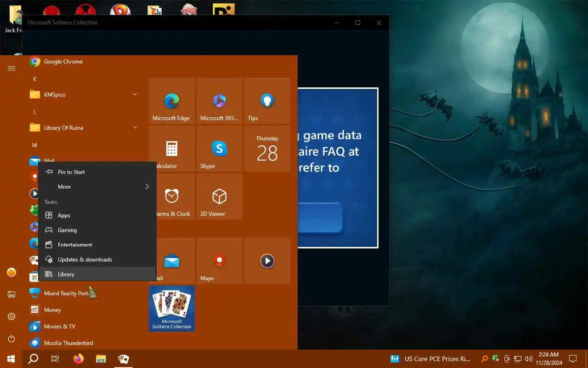Viewport: 588px width, 368px height.
Task: Launch the Calculator tile
Action: (171, 149)
